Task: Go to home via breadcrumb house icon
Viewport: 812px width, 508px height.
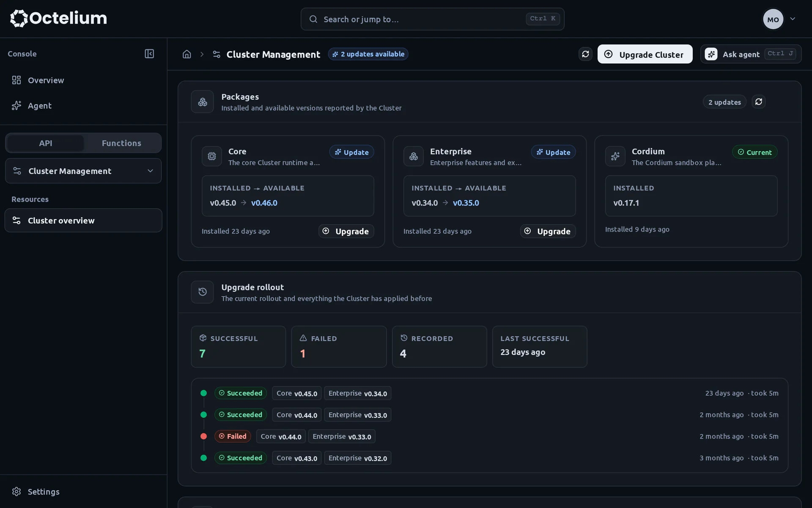Action: [187, 54]
